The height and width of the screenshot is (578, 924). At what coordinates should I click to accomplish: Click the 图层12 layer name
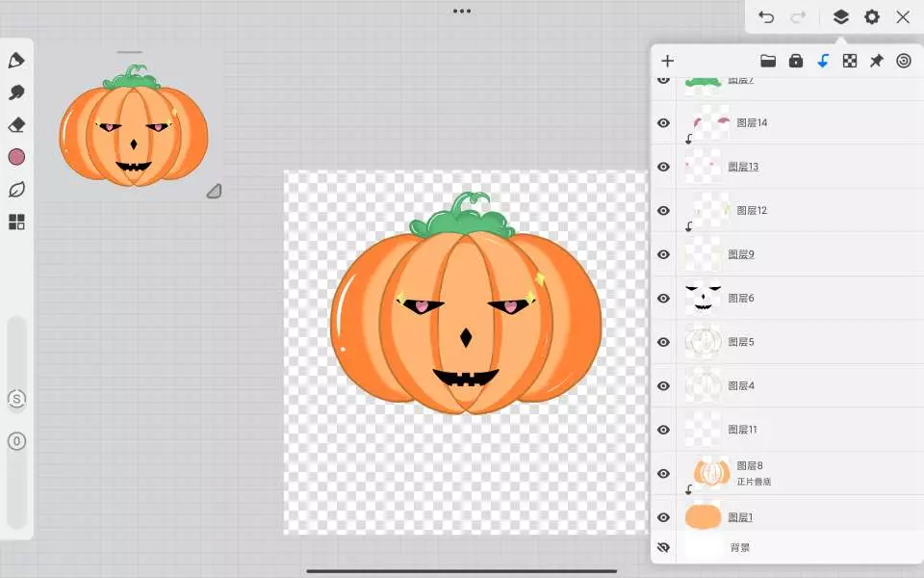[x=752, y=211]
